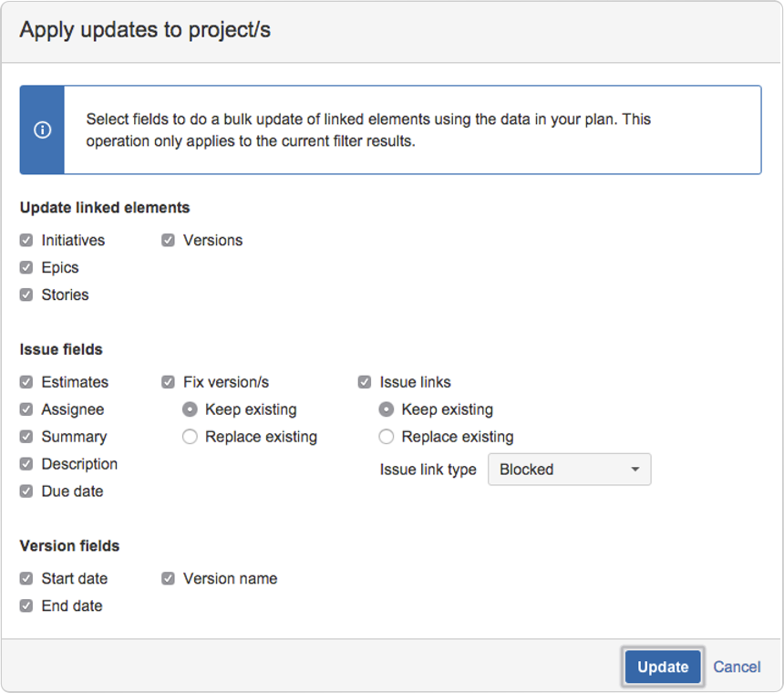
Task: Uncheck the Assignee field checkbox
Action: coord(26,409)
